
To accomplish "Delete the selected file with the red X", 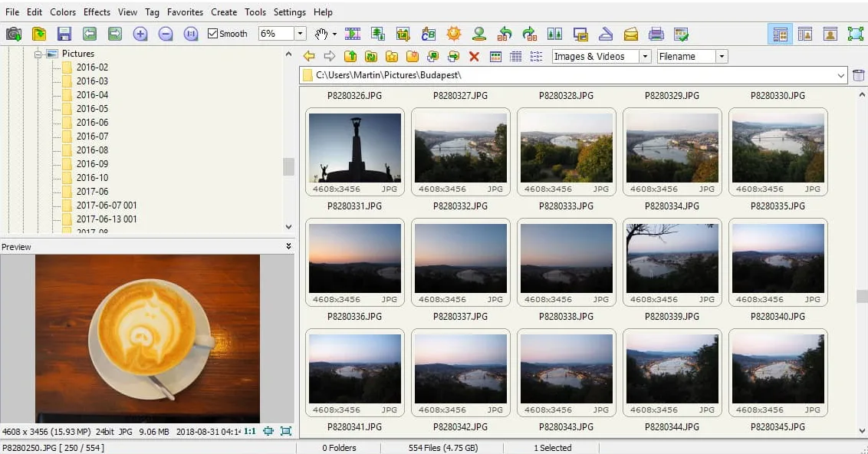I will (x=474, y=56).
